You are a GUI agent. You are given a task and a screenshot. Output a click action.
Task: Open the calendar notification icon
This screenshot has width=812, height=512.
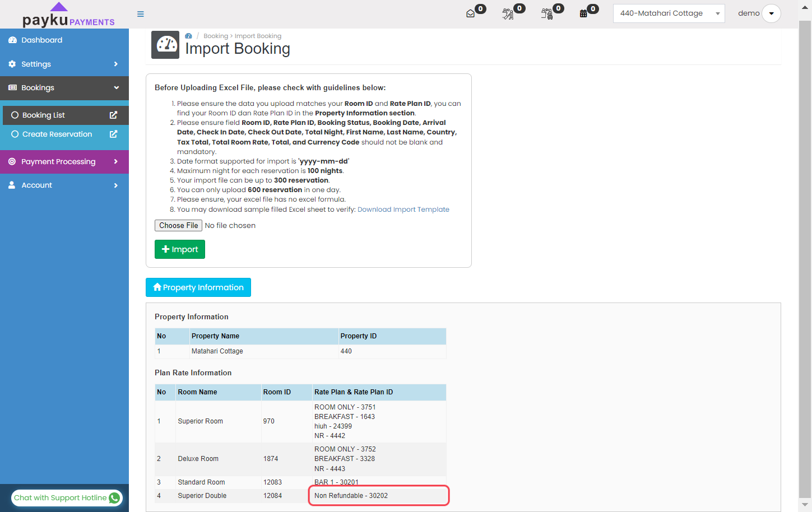click(583, 13)
